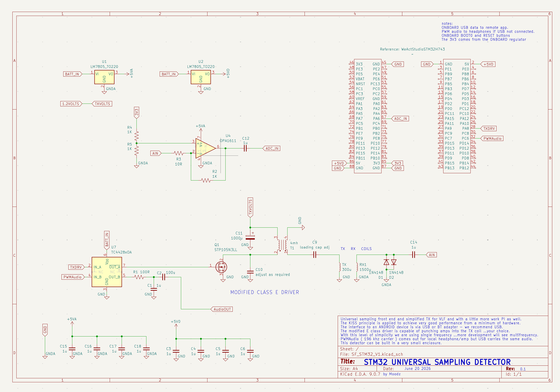Click the vertical GND label near C15
Viewport: 560px width, 392px height.
click(45, 330)
